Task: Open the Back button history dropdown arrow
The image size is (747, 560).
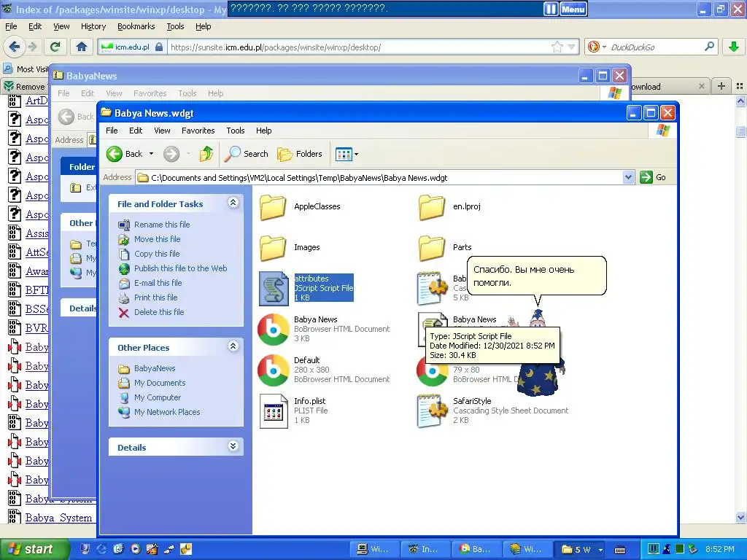Action: click(x=152, y=154)
